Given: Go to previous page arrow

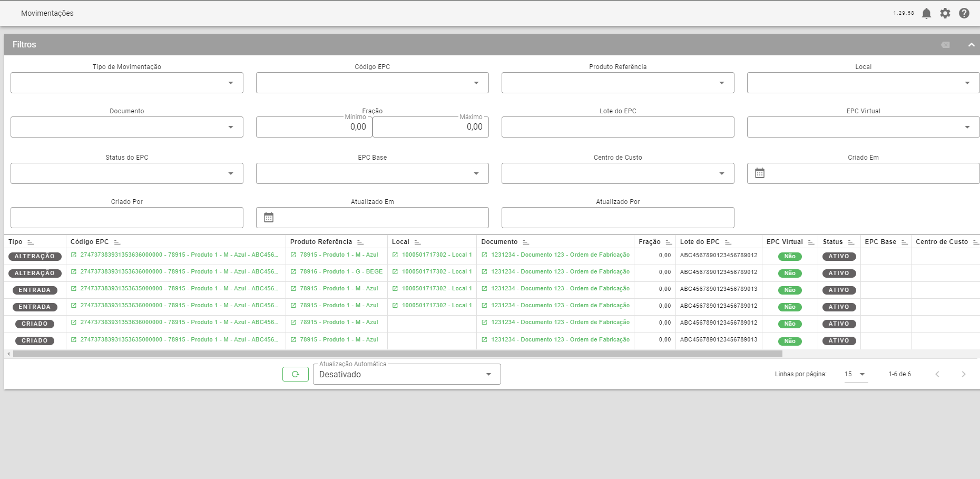Looking at the screenshot, I should (x=937, y=374).
